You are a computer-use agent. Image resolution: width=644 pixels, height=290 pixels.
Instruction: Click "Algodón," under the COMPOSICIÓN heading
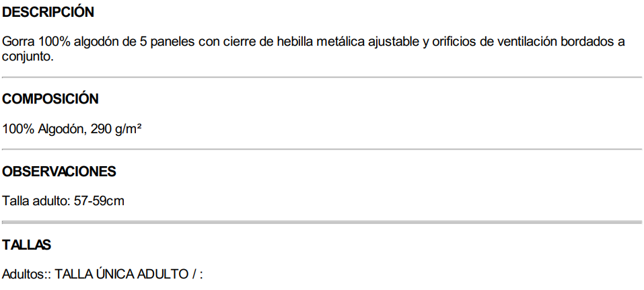pyautogui.click(x=61, y=129)
